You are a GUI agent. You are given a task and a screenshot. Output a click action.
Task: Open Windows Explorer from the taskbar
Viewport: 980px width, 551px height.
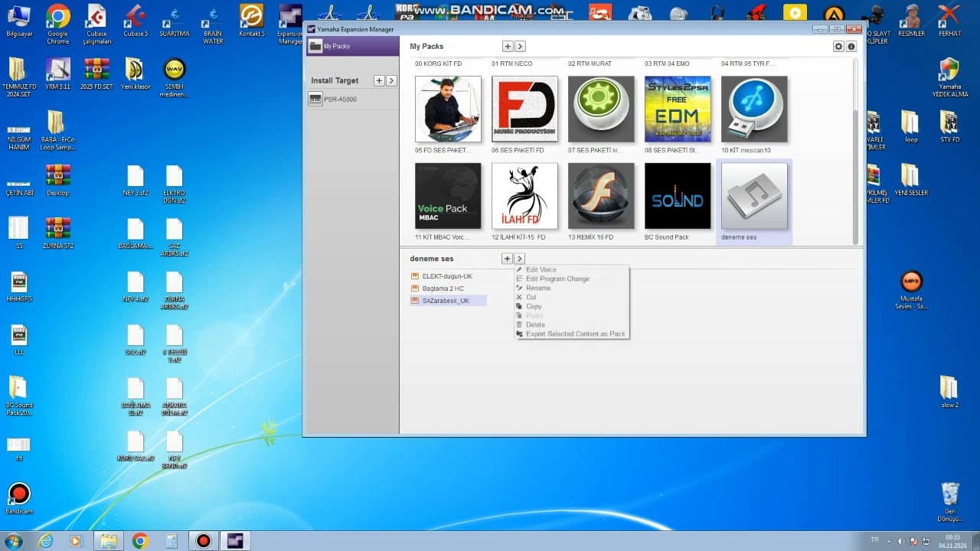pos(108,541)
